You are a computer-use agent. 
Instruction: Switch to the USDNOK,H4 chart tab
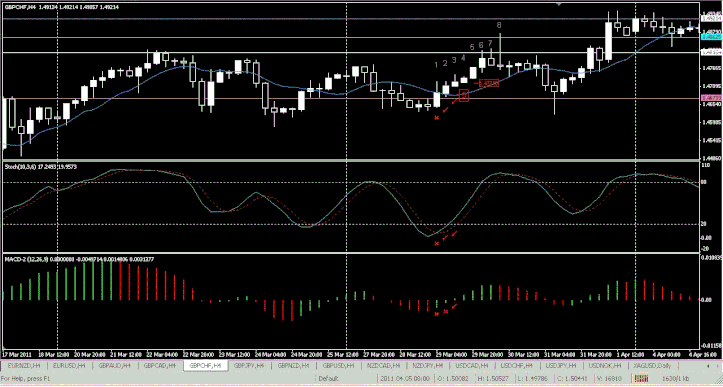point(605,366)
